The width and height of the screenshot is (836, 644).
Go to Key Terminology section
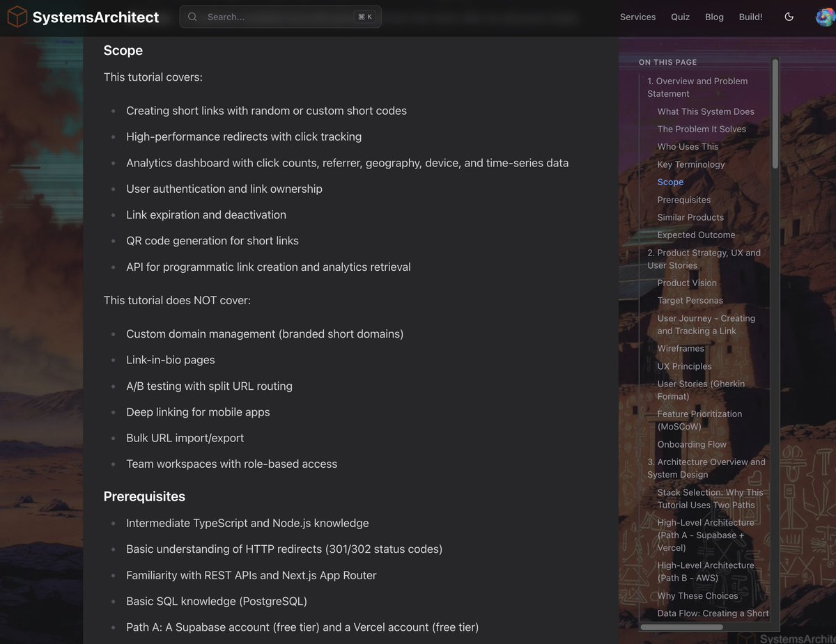point(691,164)
